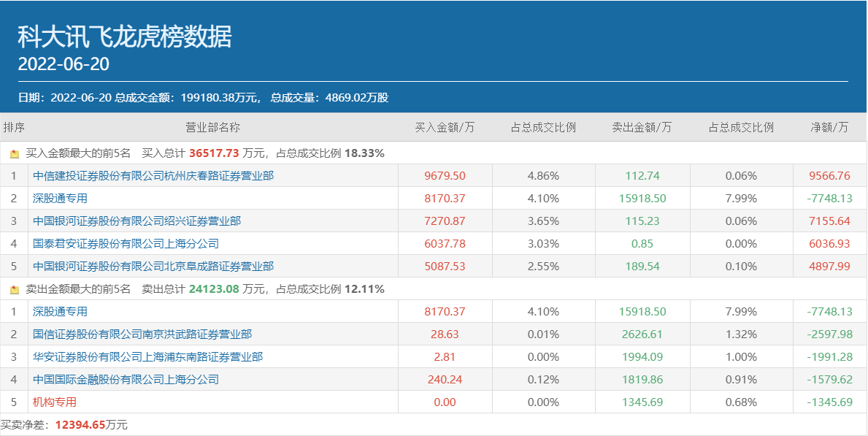Click 深股通专用 in the sell top-5 list
Viewport: 868px width, 436px height.
[60, 312]
